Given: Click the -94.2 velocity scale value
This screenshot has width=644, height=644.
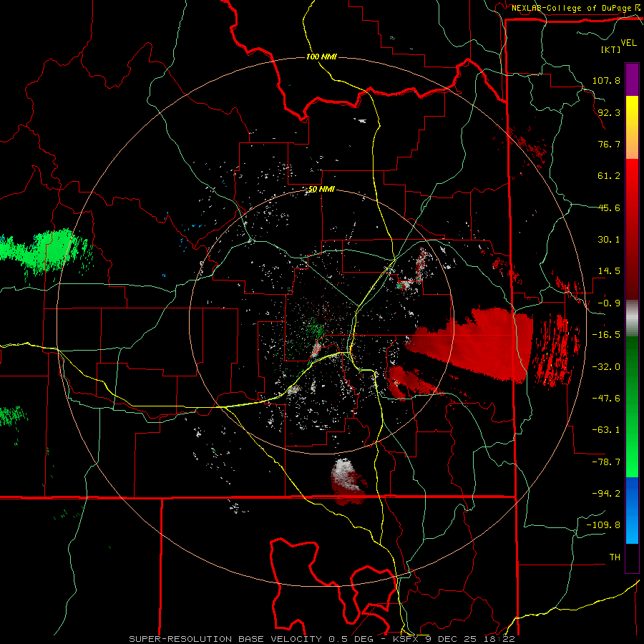Looking at the screenshot, I should pos(606,494).
